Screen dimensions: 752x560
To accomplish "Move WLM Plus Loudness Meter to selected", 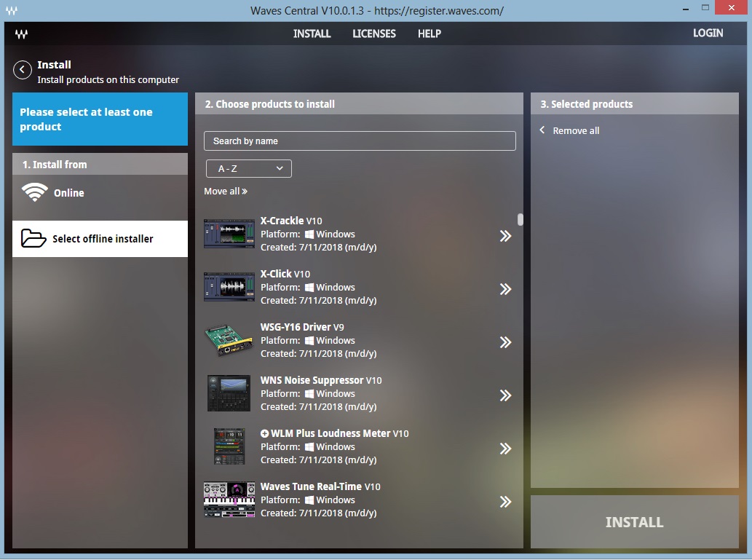I will pyautogui.click(x=505, y=449).
